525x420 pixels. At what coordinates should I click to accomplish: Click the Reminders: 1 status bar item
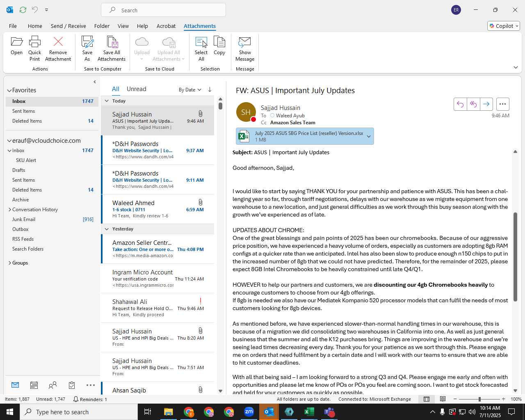(x=90, y=399)
